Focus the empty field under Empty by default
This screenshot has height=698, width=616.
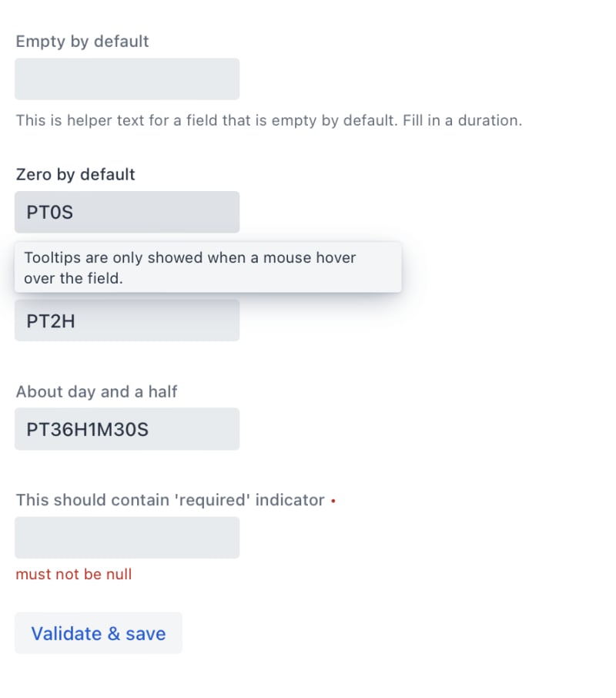[127, 79]
